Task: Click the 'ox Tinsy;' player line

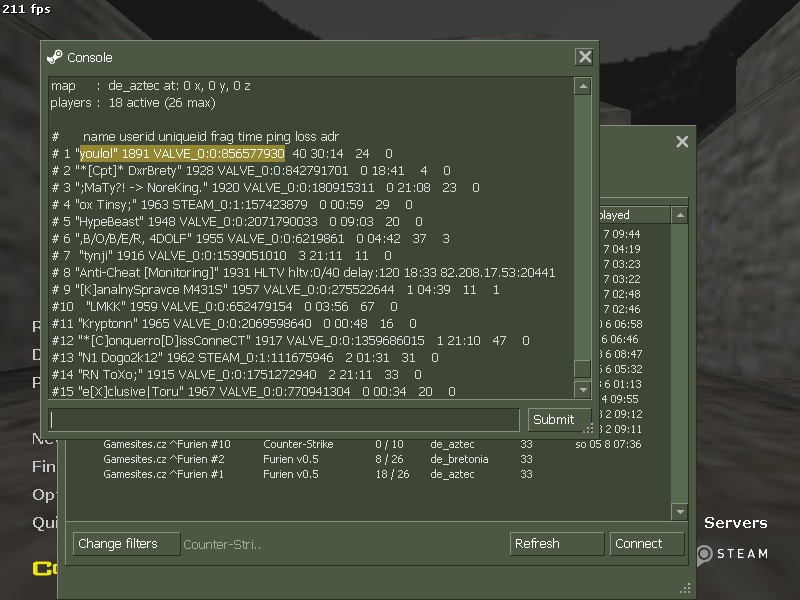Action: coord(232,205)
